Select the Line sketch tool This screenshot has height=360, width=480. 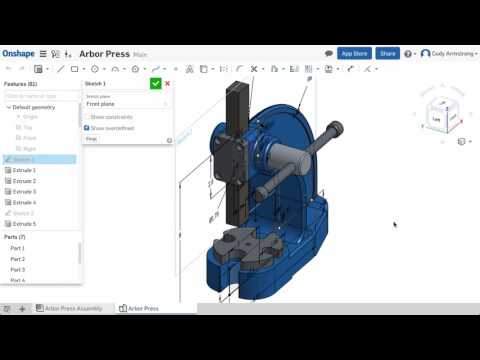pos(61,69)
